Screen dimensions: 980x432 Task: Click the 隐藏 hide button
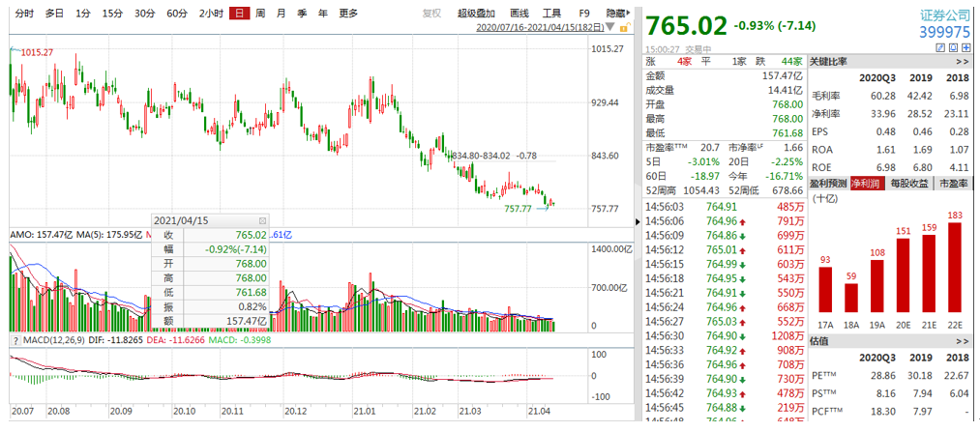pos(615,14)
